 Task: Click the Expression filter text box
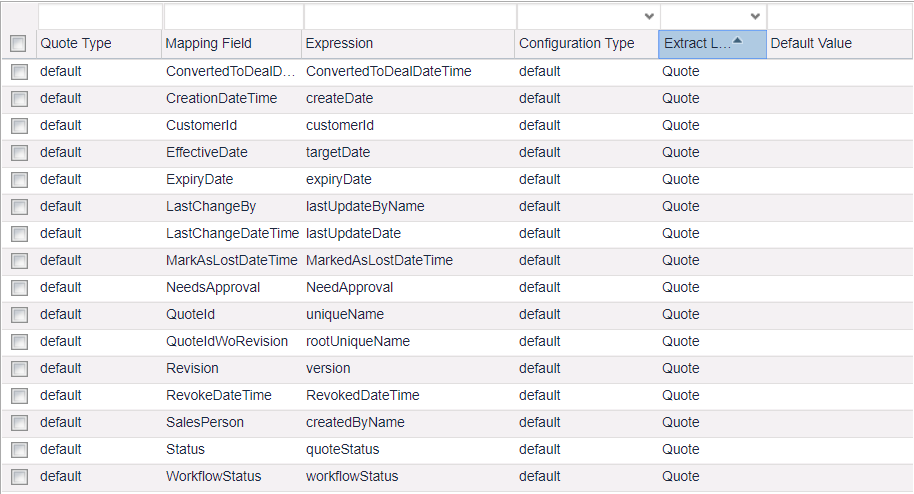[409, 17]
